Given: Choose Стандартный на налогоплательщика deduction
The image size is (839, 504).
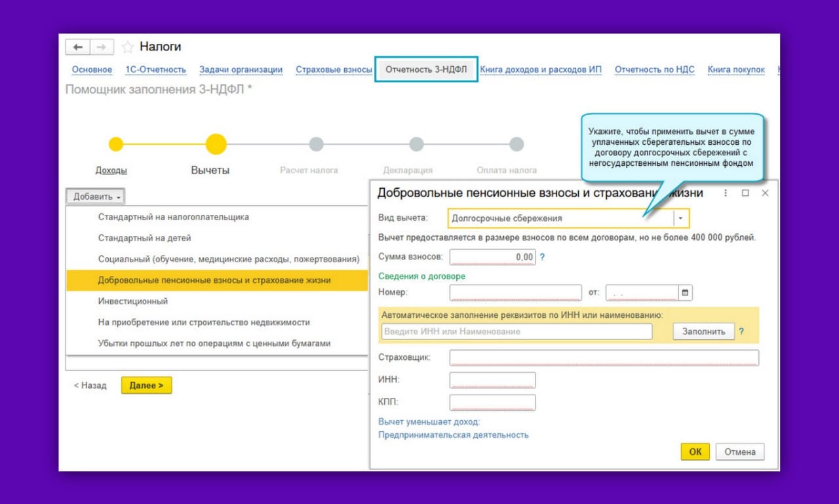Looking at the screenshot, I should 217,217.
